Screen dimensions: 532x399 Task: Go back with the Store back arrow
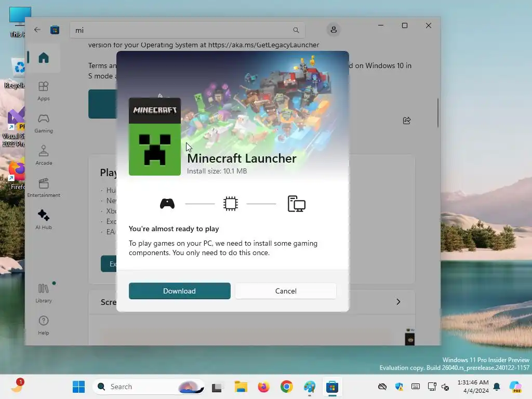pos(37,30)
